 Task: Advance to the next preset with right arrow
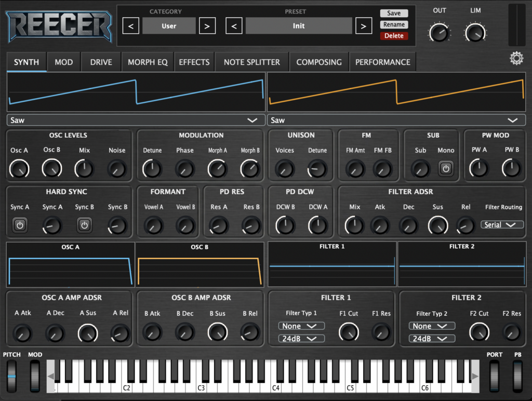[364, 26]
